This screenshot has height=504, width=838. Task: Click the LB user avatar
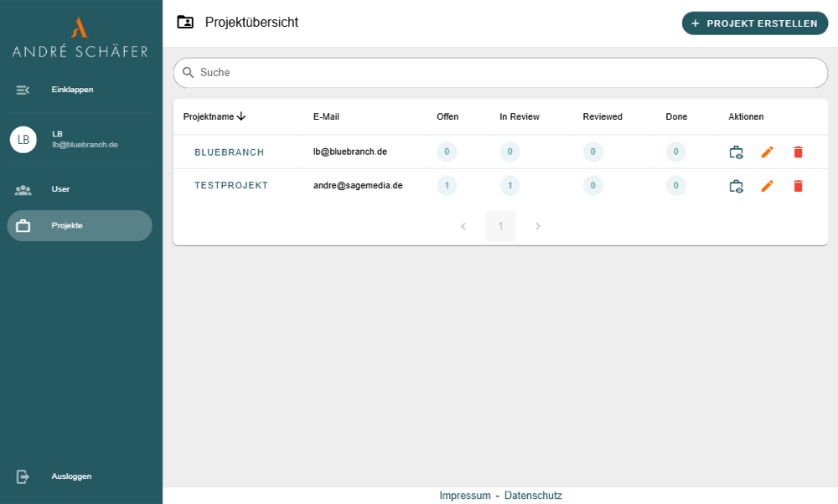(23, 140)
